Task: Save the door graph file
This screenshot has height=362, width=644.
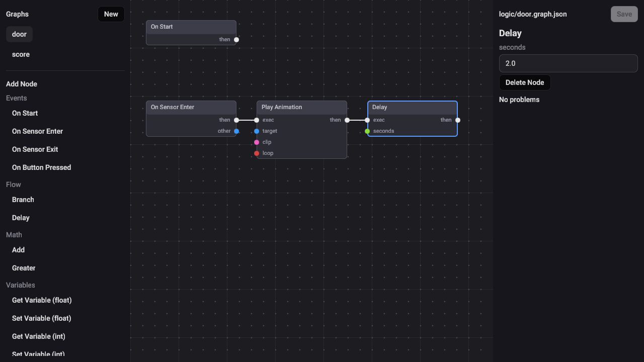Action: click(624, 14)
